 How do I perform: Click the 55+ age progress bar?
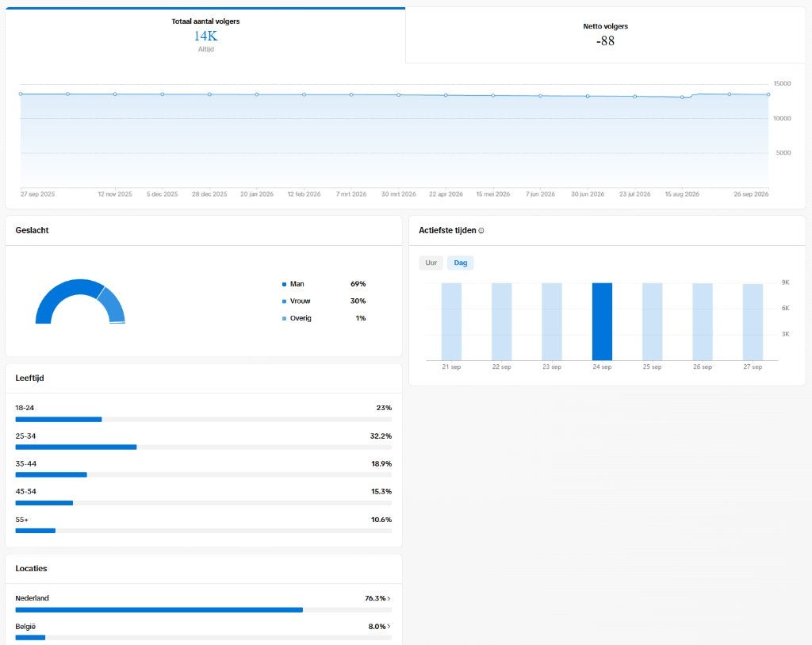204,531
